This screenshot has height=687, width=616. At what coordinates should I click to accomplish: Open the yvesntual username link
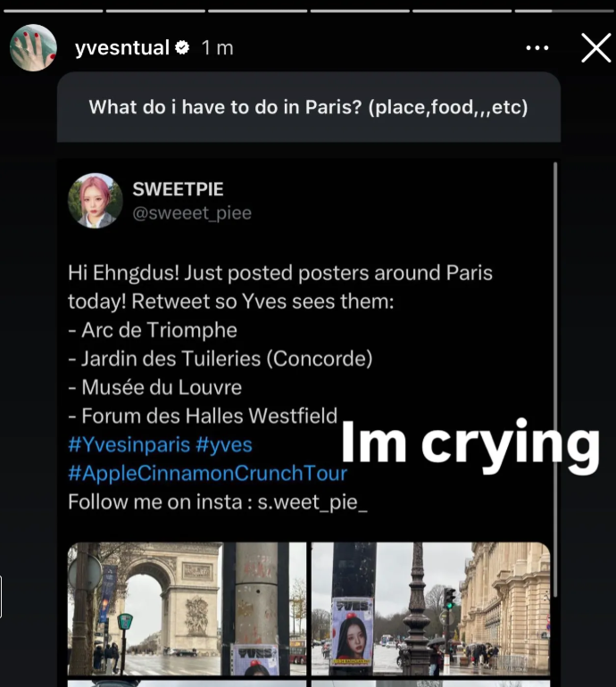[x=122, y=48]
